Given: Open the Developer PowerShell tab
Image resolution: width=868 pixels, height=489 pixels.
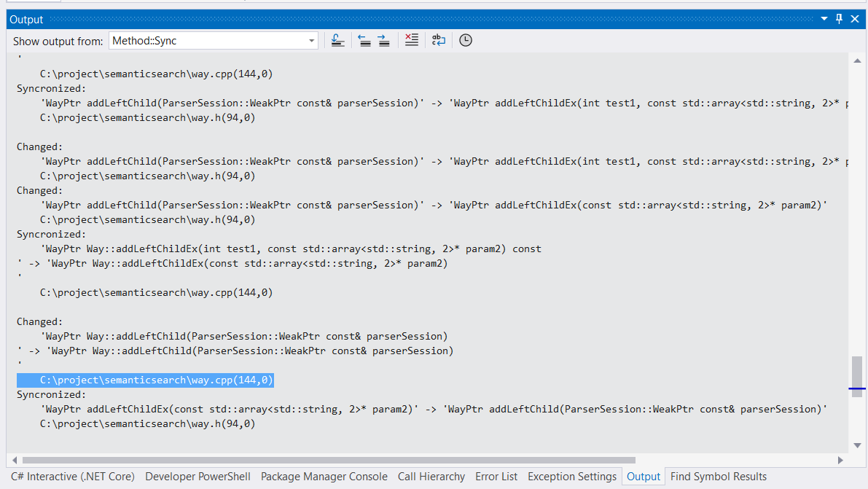Looking at the screenshot, I should [198, 477].
